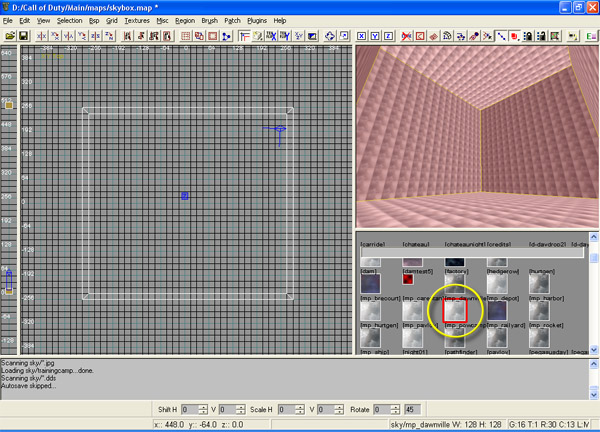
Task: Click the free rotation circular-arrows icon
Action: tap(330, 36)
